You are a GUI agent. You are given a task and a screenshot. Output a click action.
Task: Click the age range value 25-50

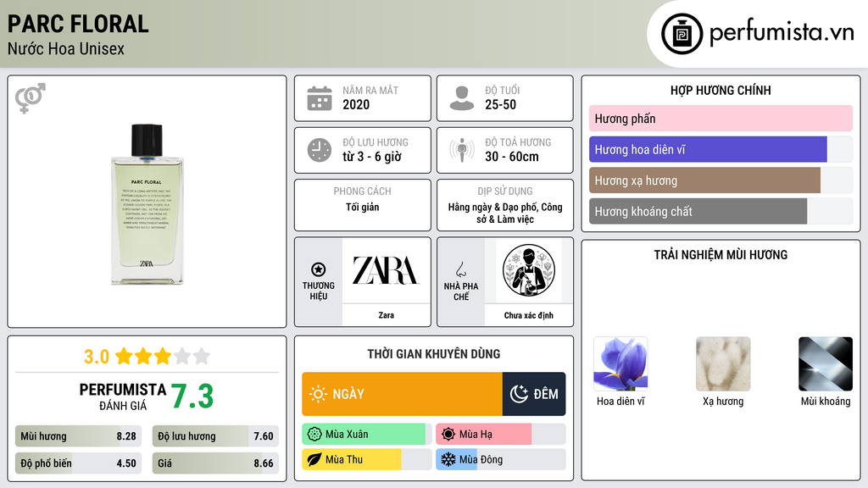(x=500, y=104)
